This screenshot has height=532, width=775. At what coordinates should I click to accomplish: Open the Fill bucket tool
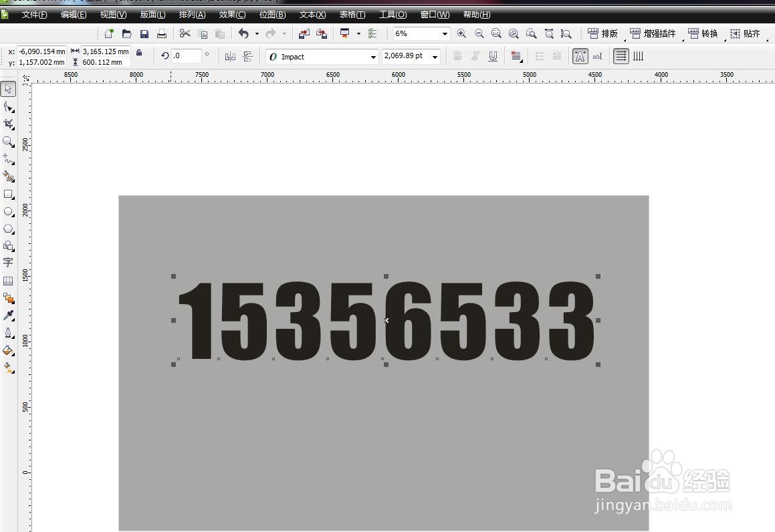click(8, 350)
